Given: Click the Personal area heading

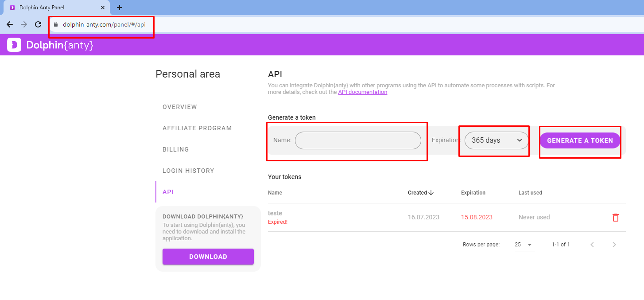Looking at the screenshot, I should (x=188, y=74).
